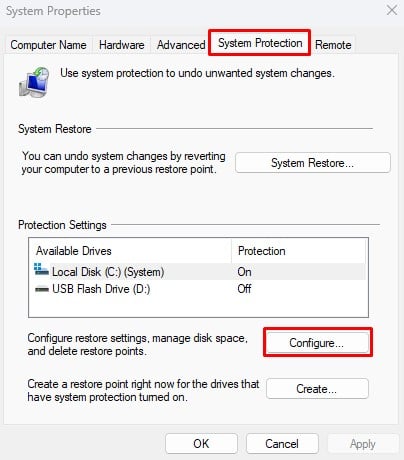Click the Off status for USB drive
This screenshot has width=404, height=460.
point(244,289)
